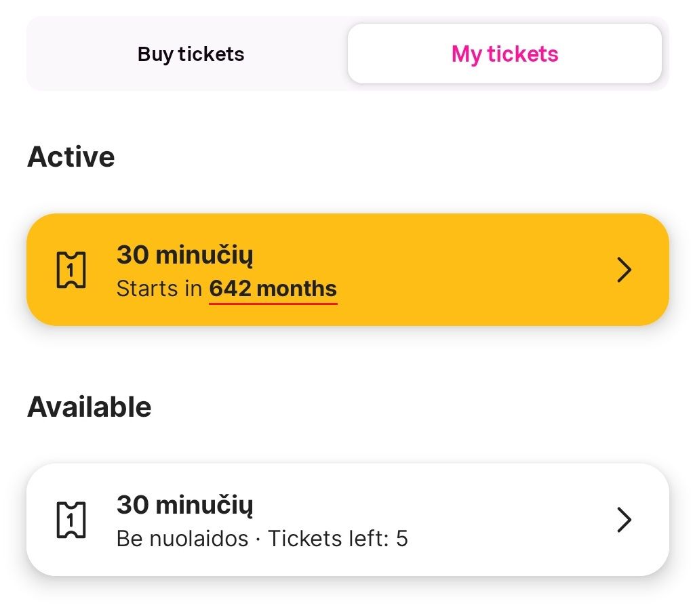Click the number 1 inside available ticket icon
The height and width of the screenshot is (616, 693).
[71, 520]
